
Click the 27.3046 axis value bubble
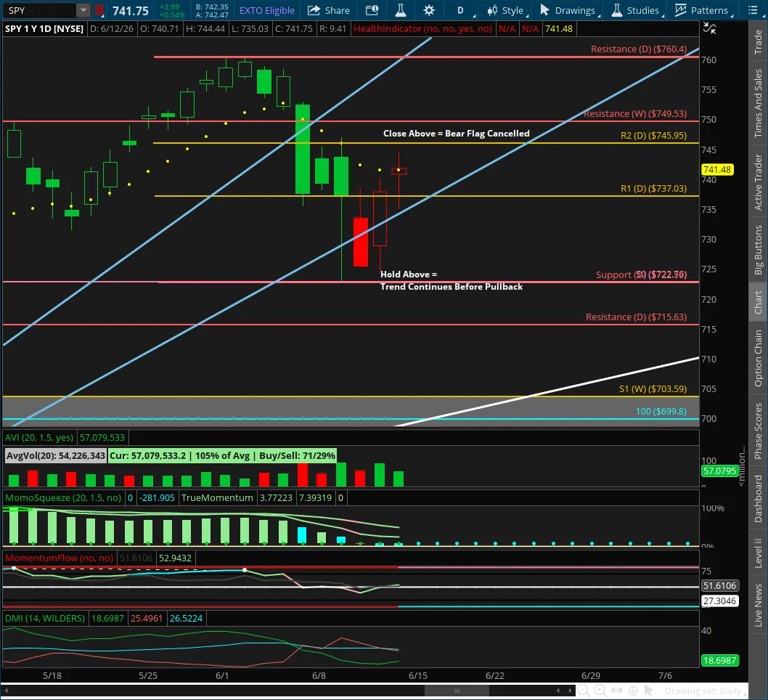tap(719, 601)
